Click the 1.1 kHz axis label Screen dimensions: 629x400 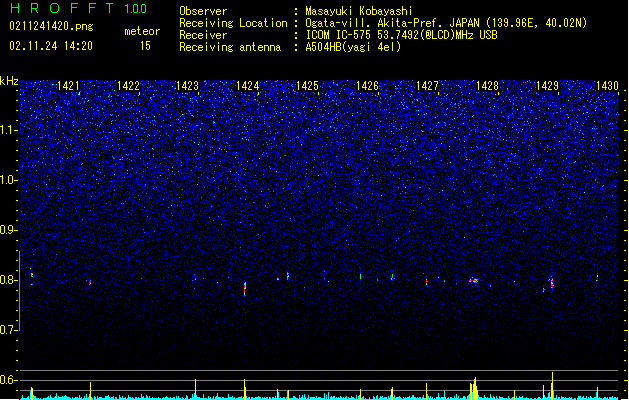pos(9,130)
